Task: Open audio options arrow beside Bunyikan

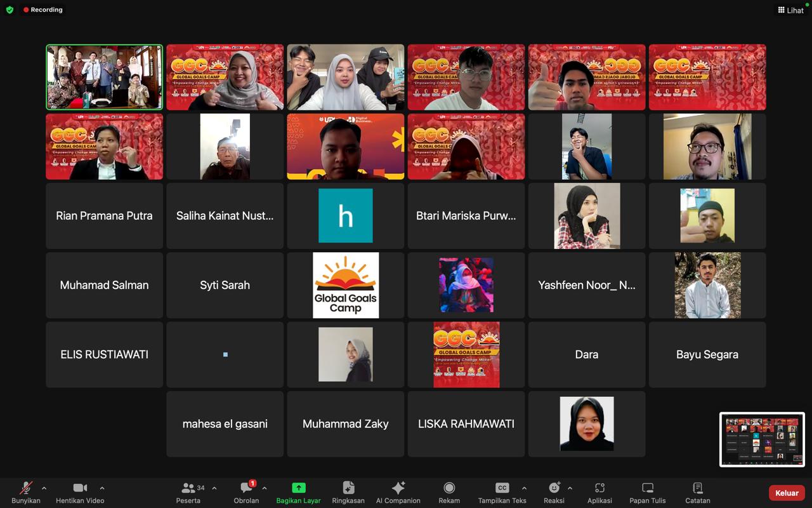Action: click(x=44, y=488)
